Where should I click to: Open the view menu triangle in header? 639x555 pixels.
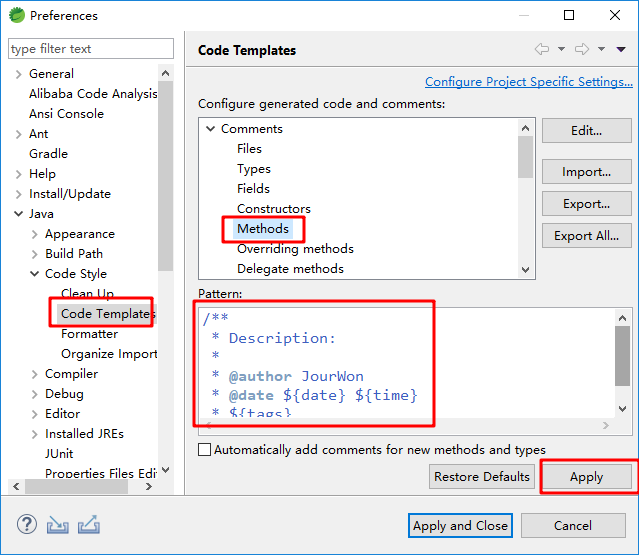click(x=621, y=49)
